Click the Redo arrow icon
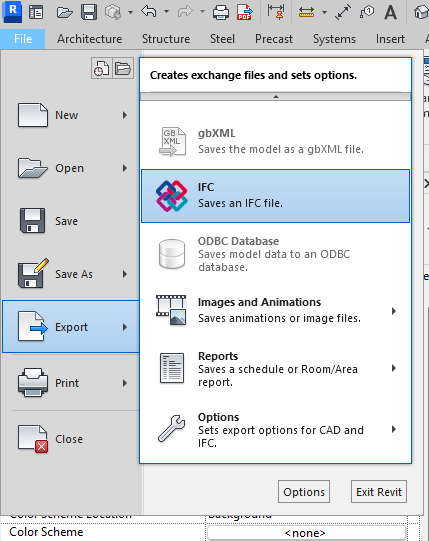 click(185, 12)
